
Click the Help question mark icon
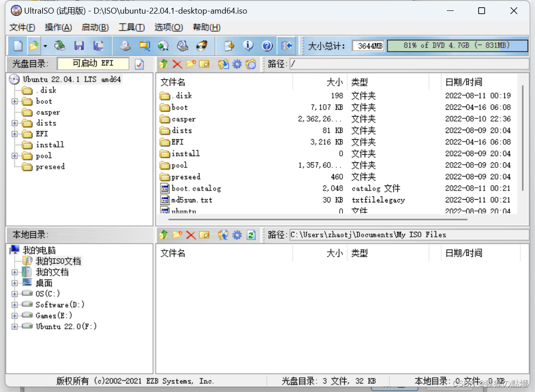tap(267, 46)
